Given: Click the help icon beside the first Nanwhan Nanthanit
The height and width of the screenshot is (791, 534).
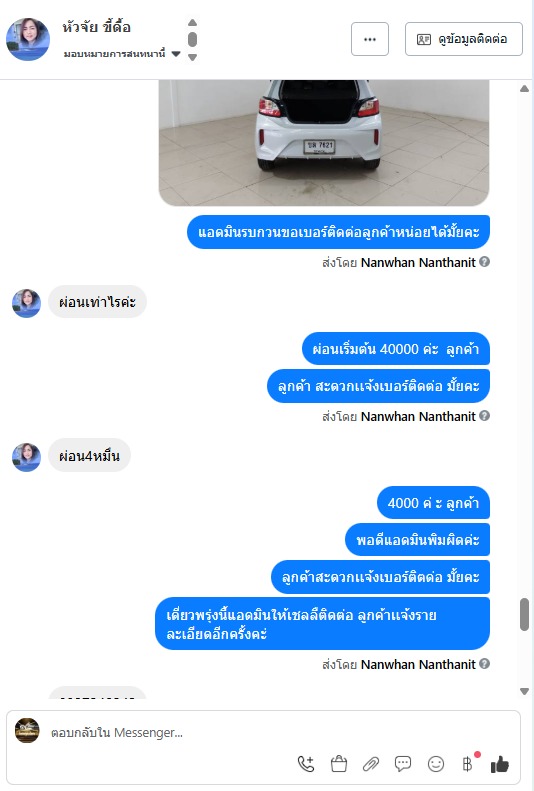Looking at the screenshot, I should point(485,262).
